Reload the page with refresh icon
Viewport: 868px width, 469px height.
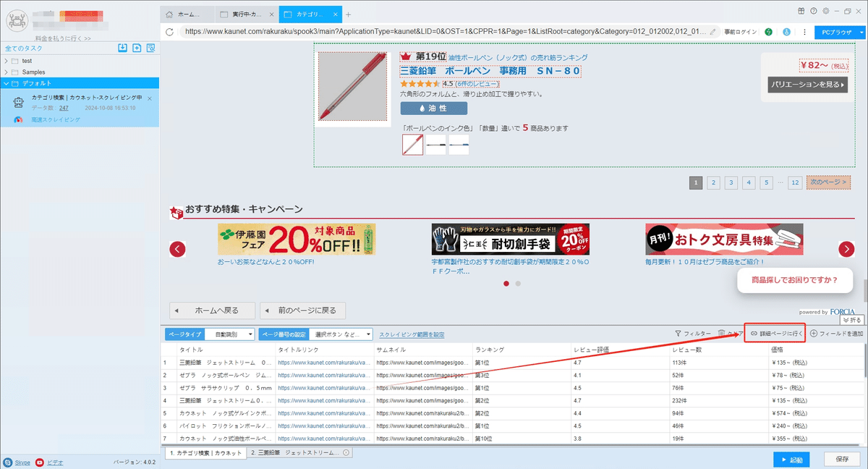pyautogui.click(x=170, y=32)
